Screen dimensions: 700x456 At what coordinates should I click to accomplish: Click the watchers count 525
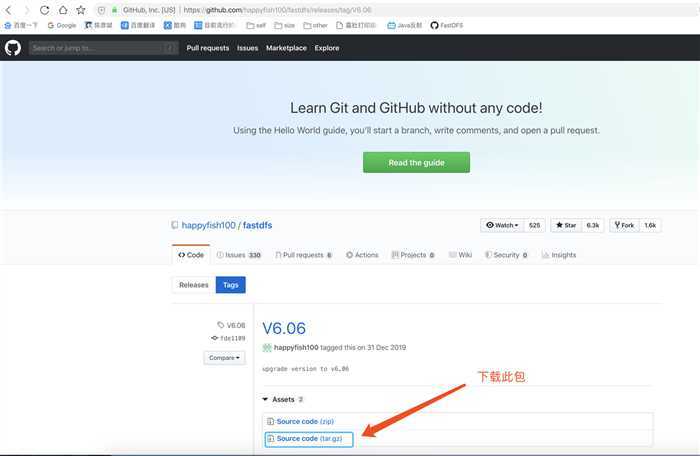pos(534,226)
